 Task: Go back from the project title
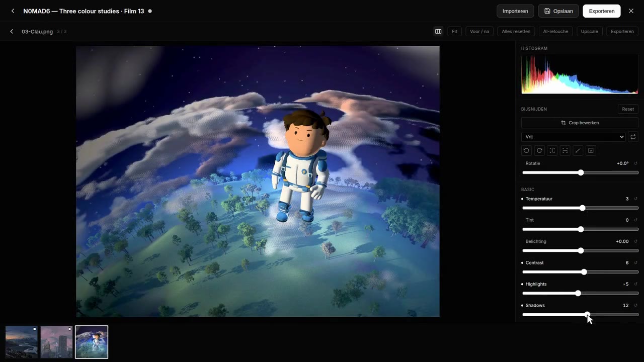(13, 11)
